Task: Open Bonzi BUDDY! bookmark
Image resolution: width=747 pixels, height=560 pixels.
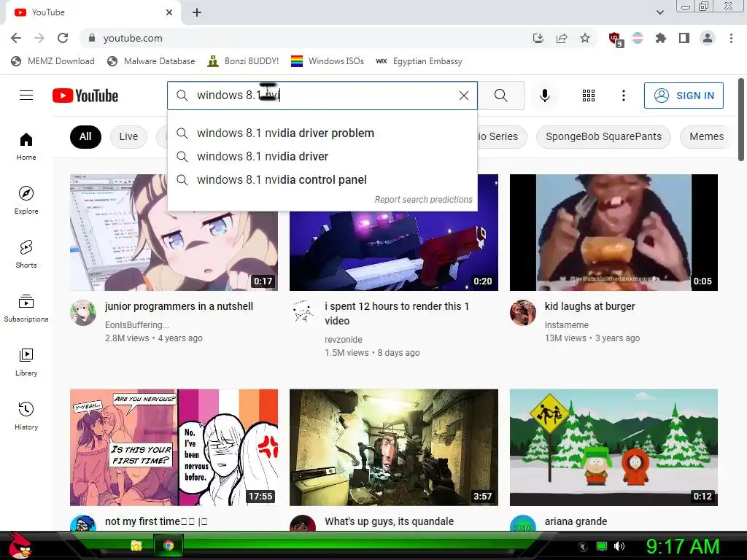Action: tap(244, 61)
